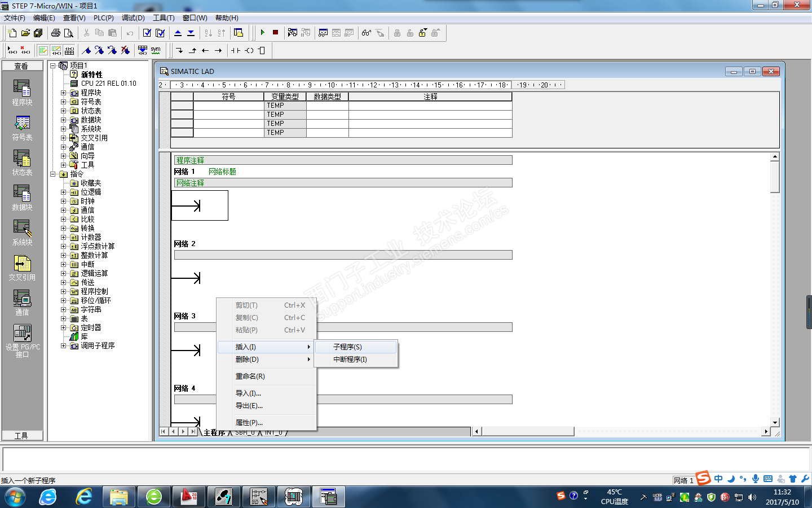Collapse the 指令 instruction tree node
812x508 pixels.
point(53,174)
